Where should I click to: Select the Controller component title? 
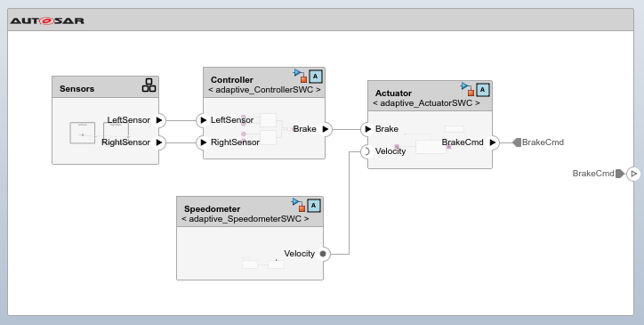(x=232, y=80)
